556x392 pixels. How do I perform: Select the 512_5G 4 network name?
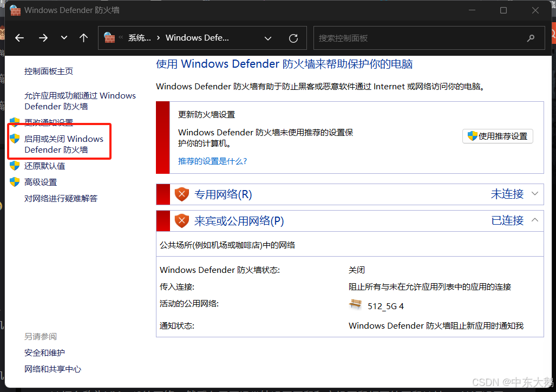386,306
